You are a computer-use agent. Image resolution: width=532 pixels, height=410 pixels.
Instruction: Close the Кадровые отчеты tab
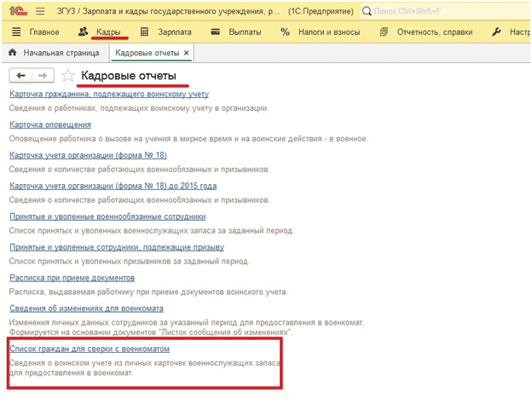186,53
